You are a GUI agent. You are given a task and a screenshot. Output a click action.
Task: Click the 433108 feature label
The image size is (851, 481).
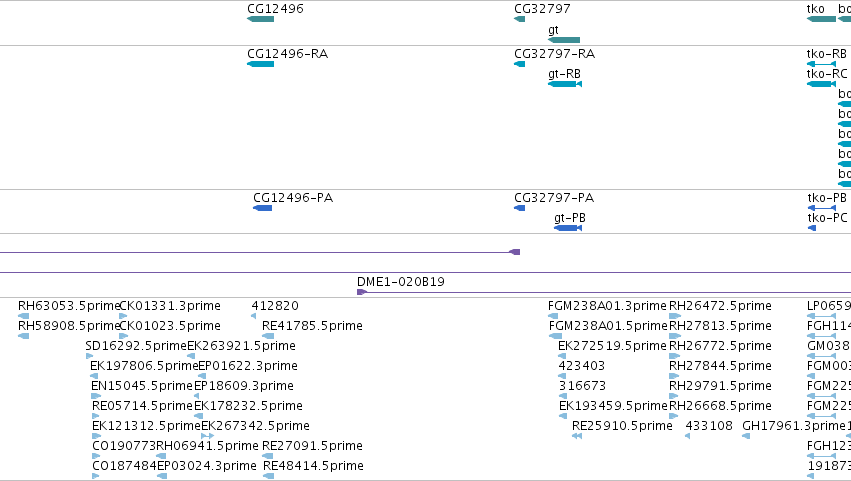point(709,426)
